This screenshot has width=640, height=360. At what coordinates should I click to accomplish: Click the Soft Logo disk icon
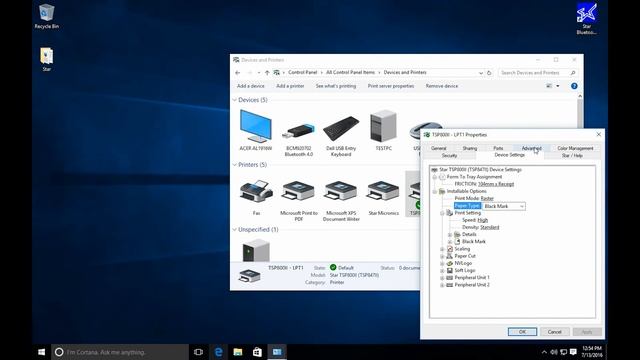450,270
